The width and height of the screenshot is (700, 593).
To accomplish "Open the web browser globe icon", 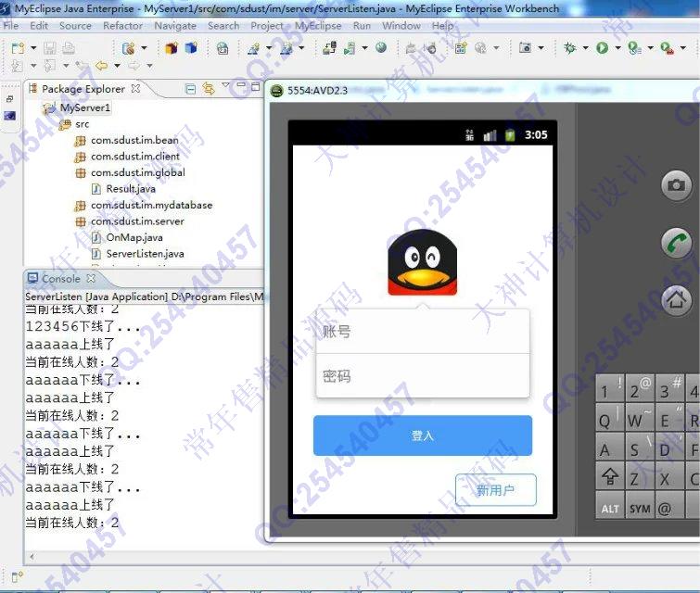I will (381, 47).
